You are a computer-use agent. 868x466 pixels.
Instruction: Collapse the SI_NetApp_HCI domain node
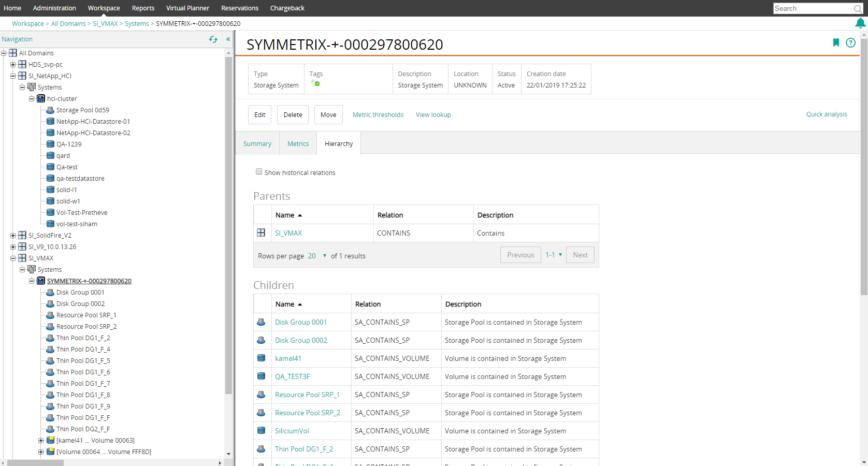[13, 76]
